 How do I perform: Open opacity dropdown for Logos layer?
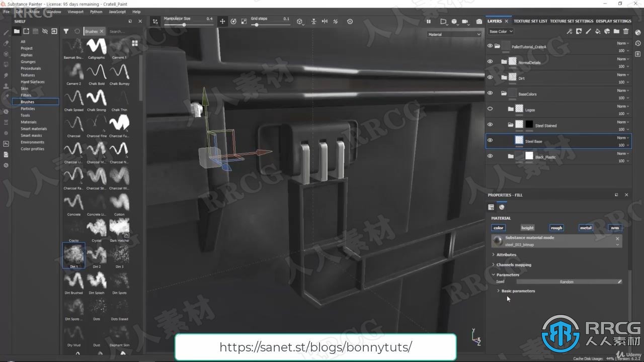(623, 114)
